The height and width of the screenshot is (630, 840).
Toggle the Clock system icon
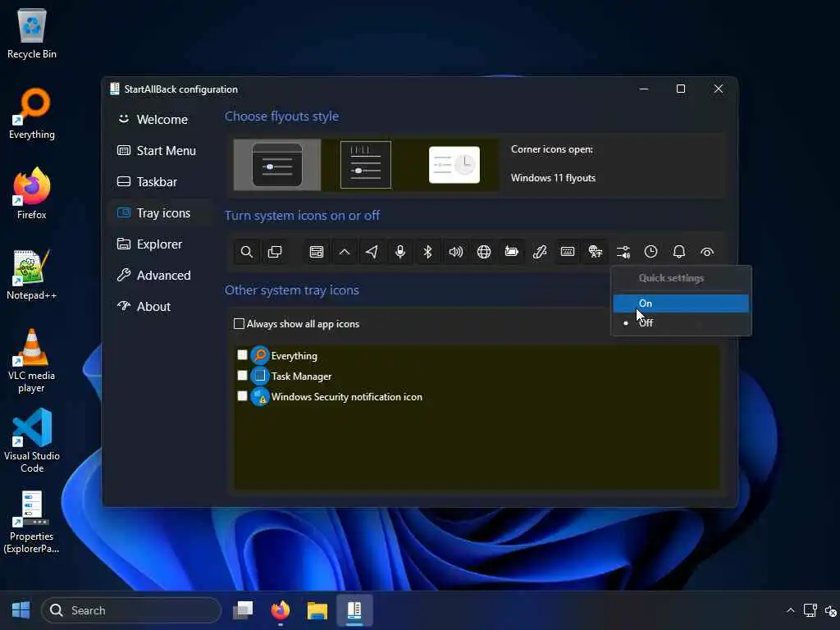pyautogui.click(x=651, y=252)
